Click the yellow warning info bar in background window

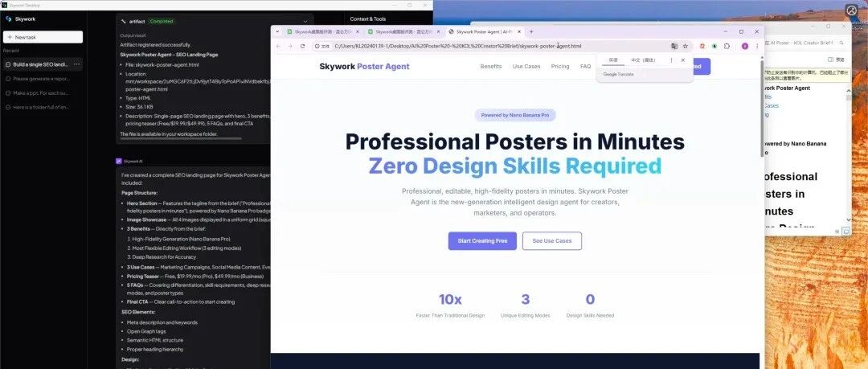[807, 76]
